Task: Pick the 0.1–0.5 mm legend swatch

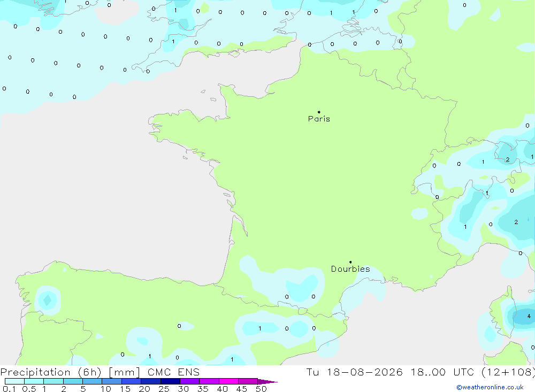Action: click(14, 381)
